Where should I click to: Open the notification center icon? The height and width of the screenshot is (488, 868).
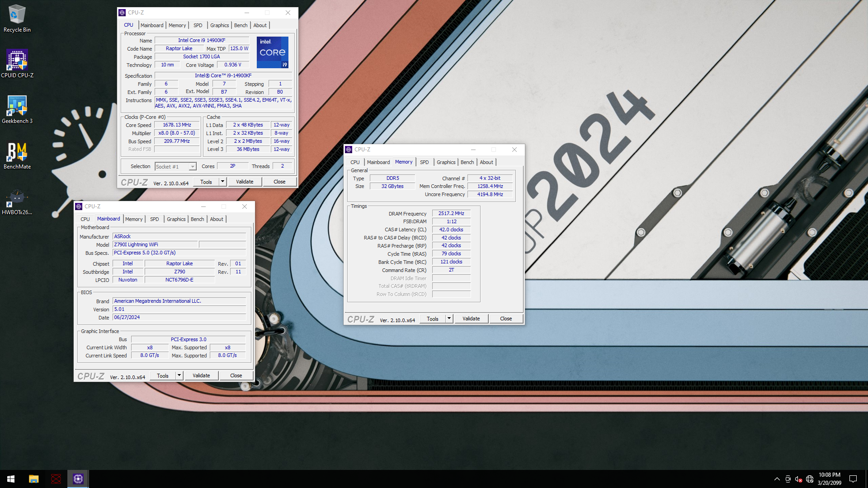853,479
